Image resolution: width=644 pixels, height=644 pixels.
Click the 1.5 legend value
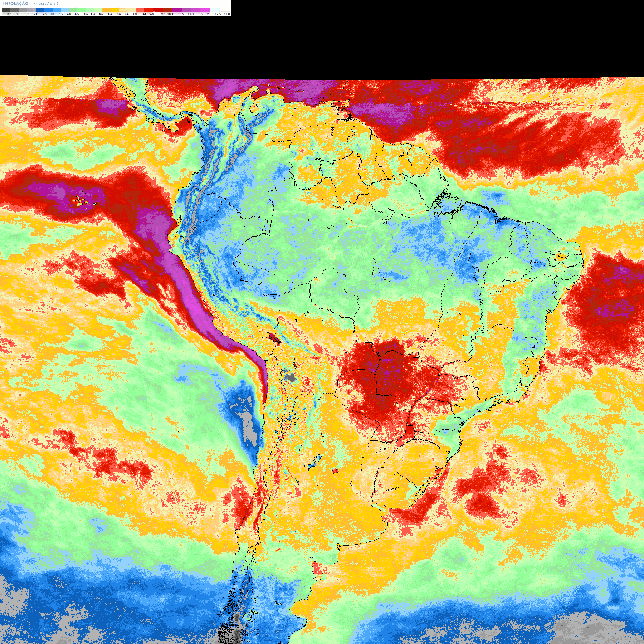pyautogui.click(x=27, y=14)
